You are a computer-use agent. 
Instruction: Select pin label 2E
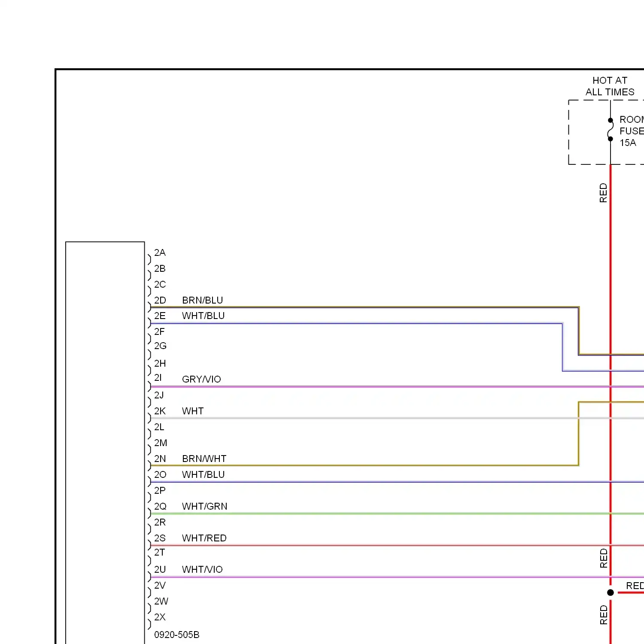point(160,316)
